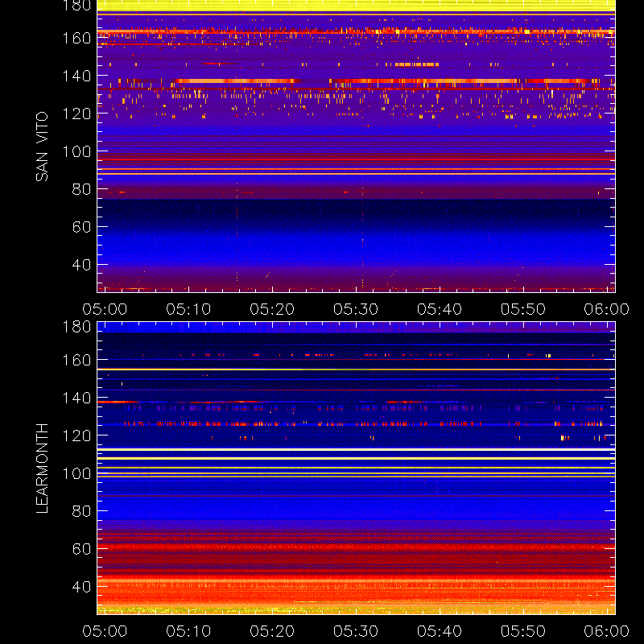The width and height of the screenshot is (644, 644).
Task: Select the 80 frequency label on San Vito plot
Action: pos(81,189)
